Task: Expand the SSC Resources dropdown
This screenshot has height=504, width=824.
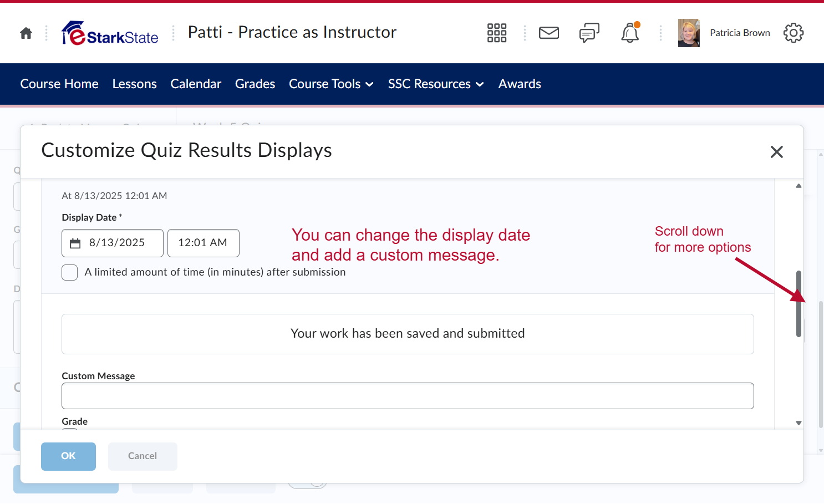Action: point(436,84)
